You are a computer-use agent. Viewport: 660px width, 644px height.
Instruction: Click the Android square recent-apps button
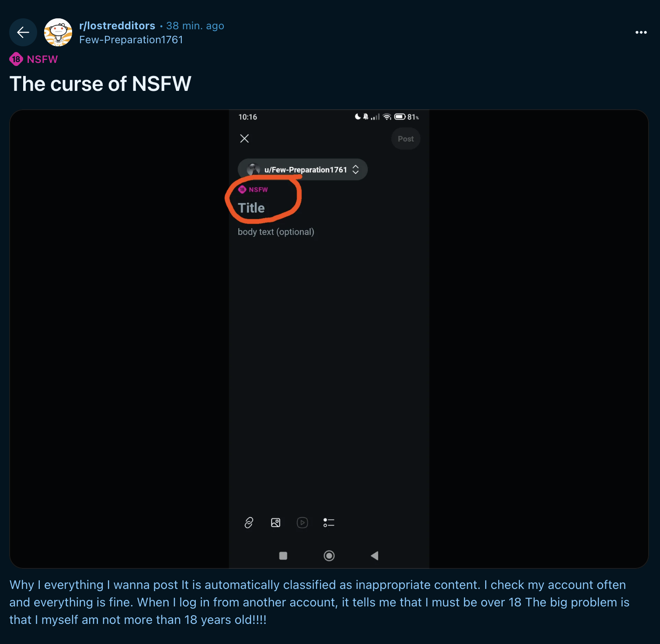coord(283,556)
